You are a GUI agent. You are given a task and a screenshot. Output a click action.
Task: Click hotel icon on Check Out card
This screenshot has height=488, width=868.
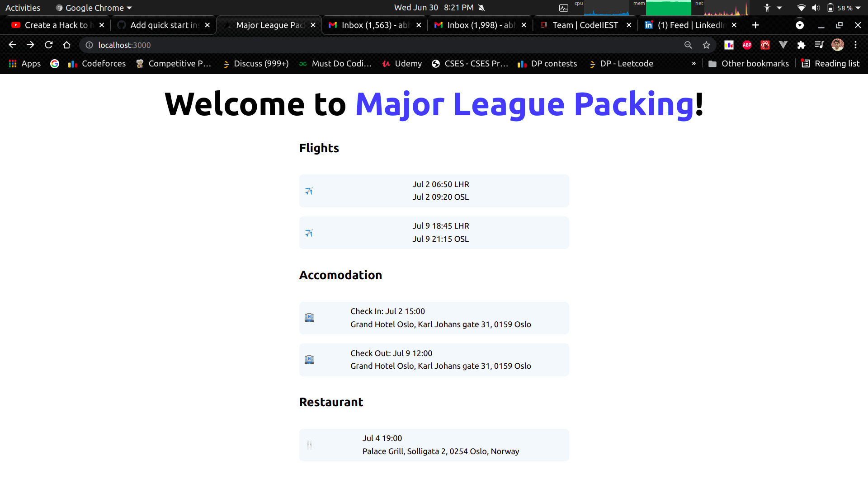tap(309, 360)
